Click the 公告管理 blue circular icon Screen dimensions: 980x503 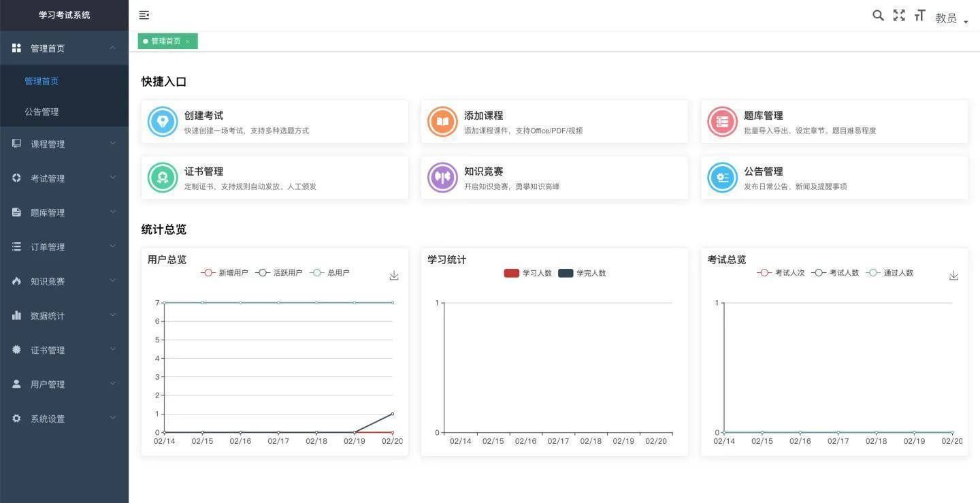pyautogui.click(x=722, y=178)
